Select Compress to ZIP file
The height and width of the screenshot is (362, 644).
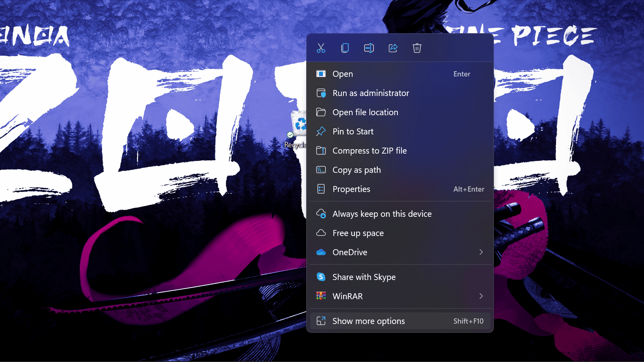369,151
